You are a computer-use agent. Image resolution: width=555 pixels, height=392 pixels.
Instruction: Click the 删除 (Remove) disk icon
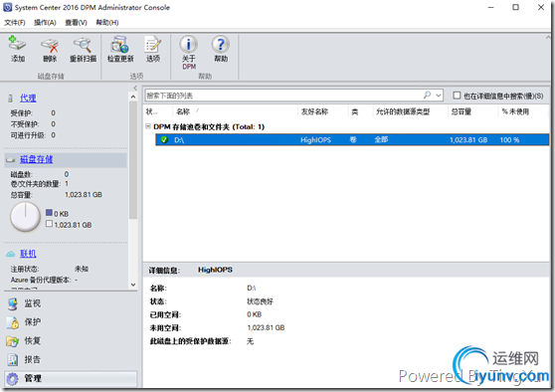point(50,45)
